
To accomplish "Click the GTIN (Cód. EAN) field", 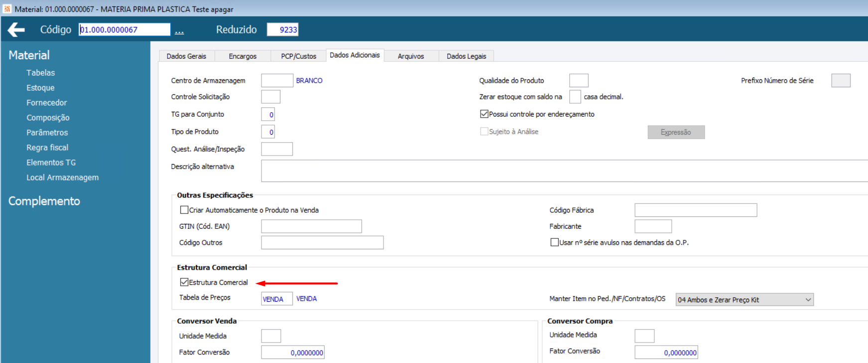I will coord(311,226).
